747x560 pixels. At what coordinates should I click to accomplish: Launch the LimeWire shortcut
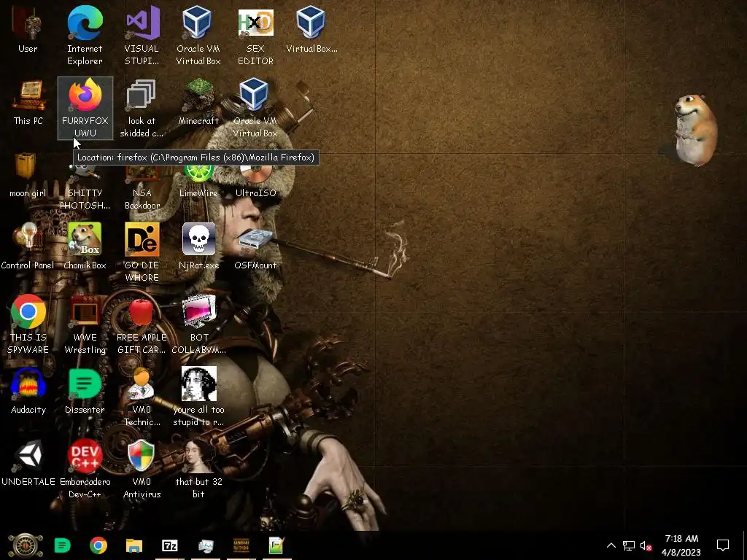point(198,181)
